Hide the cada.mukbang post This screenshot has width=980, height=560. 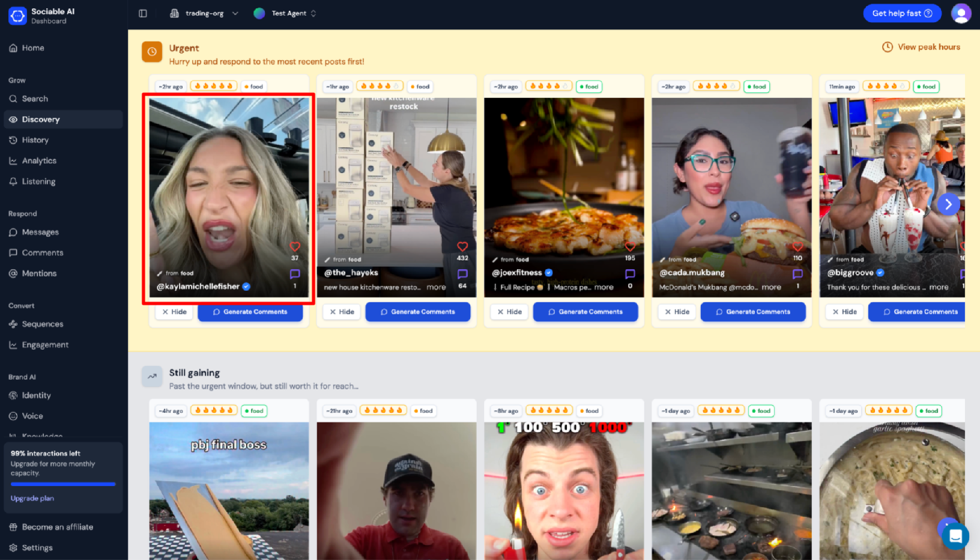click(677, 312)
